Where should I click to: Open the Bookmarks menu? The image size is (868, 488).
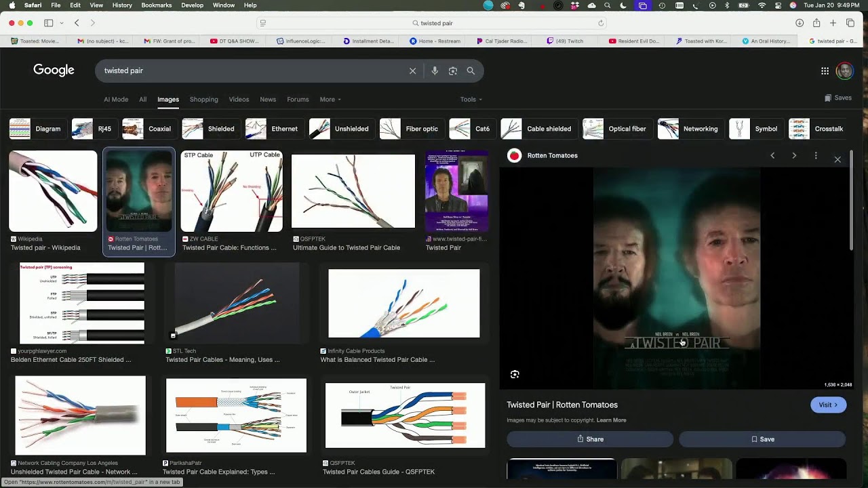(x=157, y=5)
